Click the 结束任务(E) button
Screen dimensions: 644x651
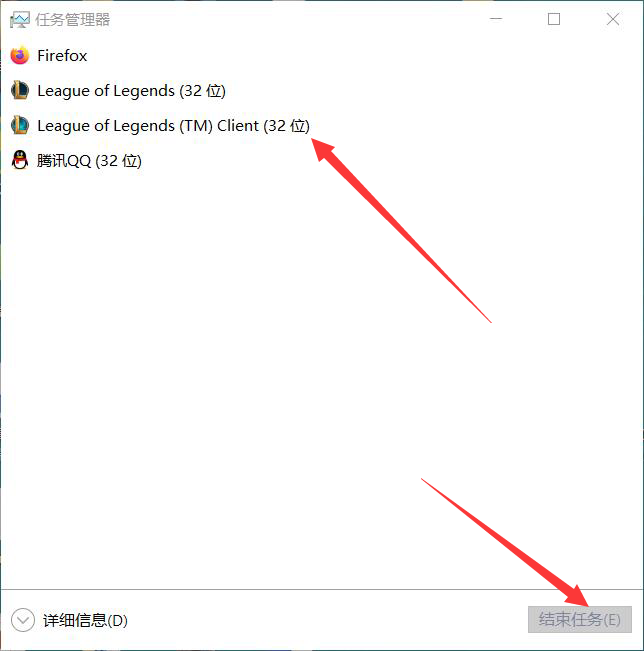pos(580,619)
